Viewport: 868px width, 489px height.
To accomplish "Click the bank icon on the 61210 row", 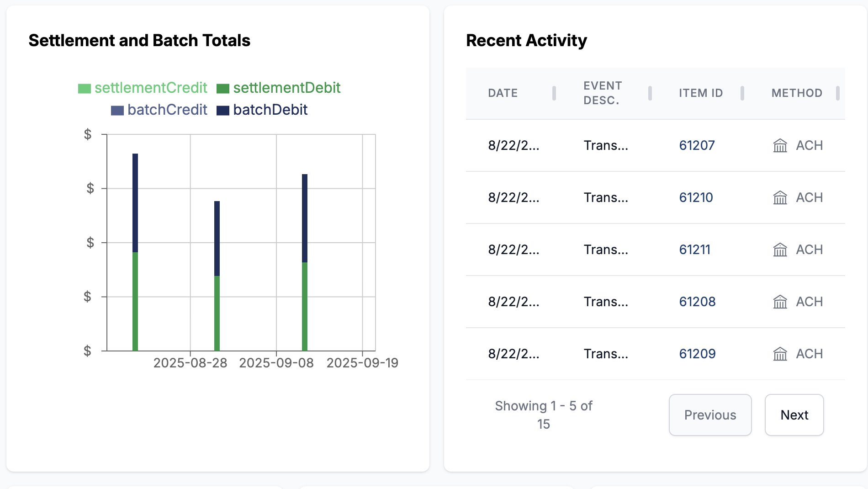I will click(x=780, y=197).
